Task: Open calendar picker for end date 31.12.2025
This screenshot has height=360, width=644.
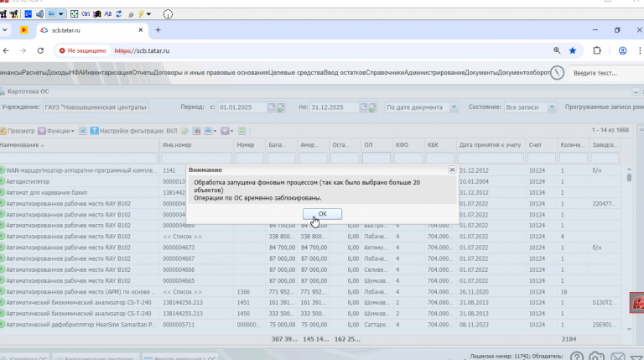Action: [363, 107]
